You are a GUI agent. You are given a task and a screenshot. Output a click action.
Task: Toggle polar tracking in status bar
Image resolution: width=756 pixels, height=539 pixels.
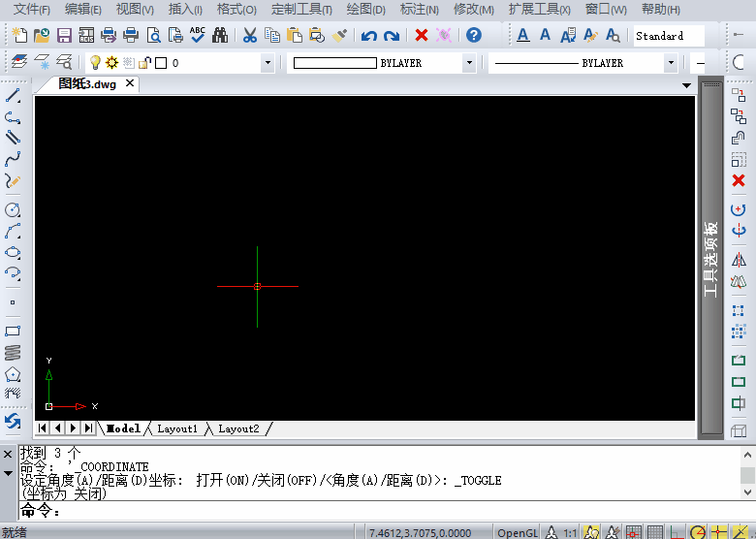tap(698, 532)
